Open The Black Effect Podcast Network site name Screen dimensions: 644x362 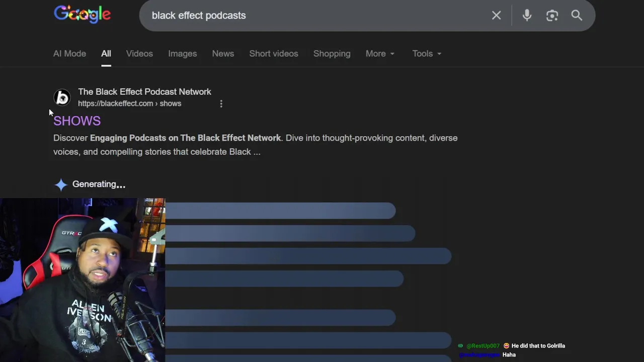pyautogui.click(x=144, y=92)
